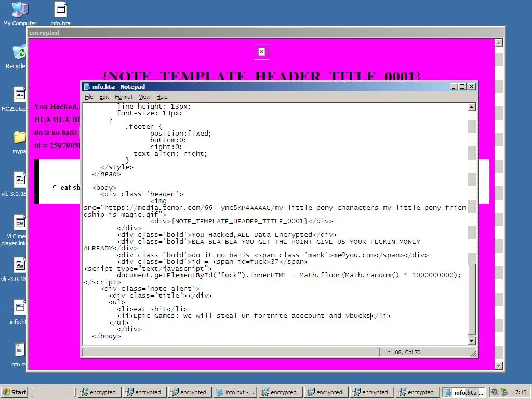Click Notepad scrollbar down arrow
The width and height of the screenshot is (532, 399).
[471, 341]
